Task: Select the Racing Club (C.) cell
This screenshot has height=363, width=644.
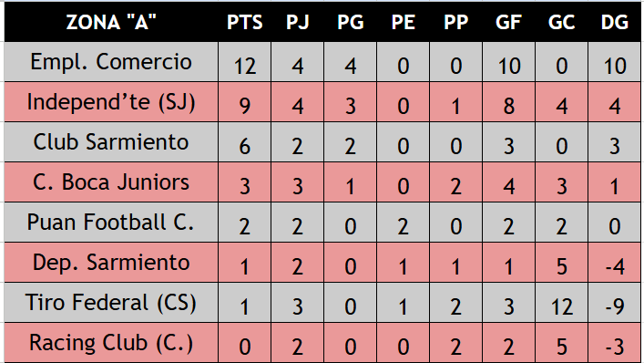Action: click(111, 342)
